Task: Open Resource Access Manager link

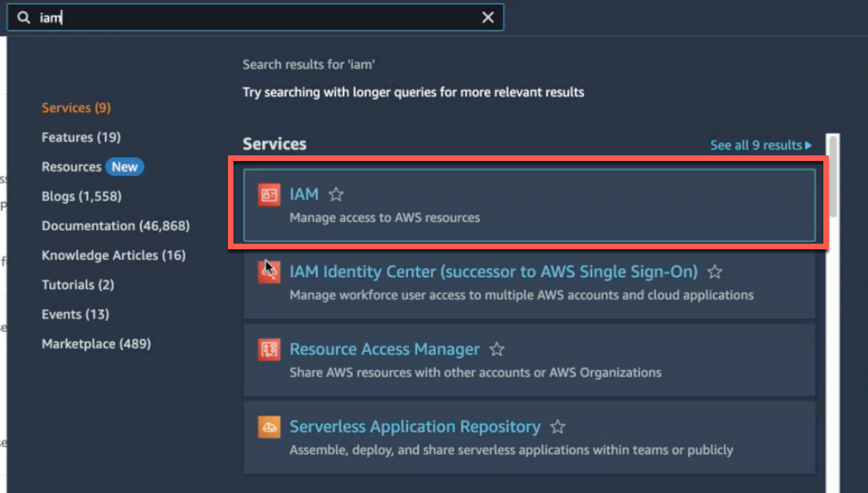Action: [x=384, y=349]
